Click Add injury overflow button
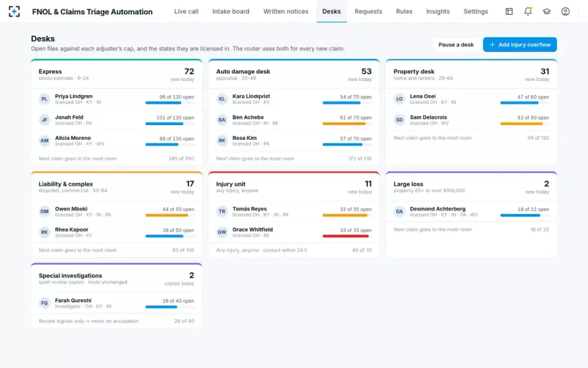 coord(520,45)
